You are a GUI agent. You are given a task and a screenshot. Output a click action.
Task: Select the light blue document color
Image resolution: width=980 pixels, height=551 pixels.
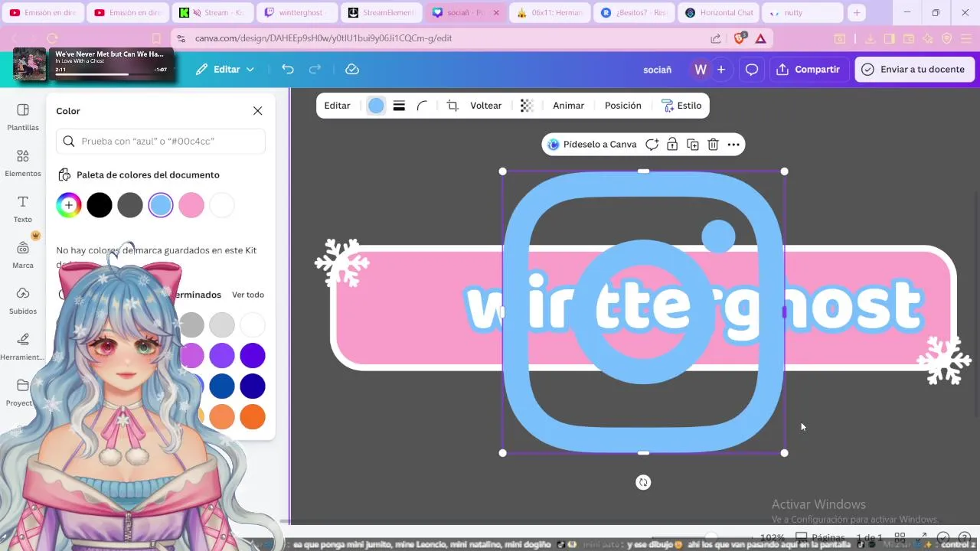pos(161,205)
